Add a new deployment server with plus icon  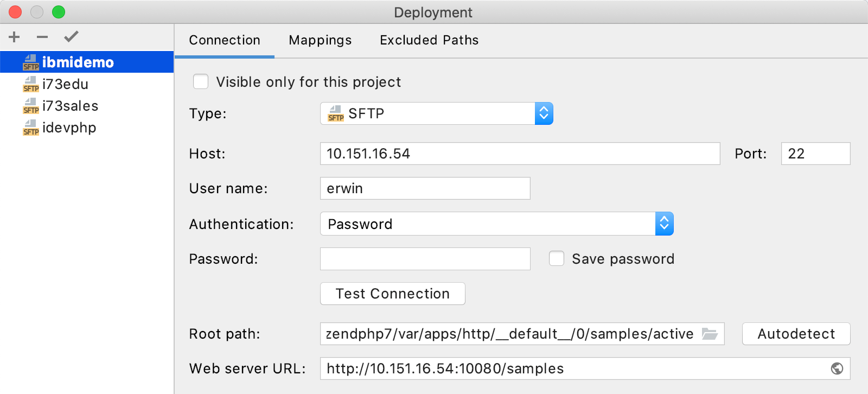pyautogui.click(x=15, y=37)
